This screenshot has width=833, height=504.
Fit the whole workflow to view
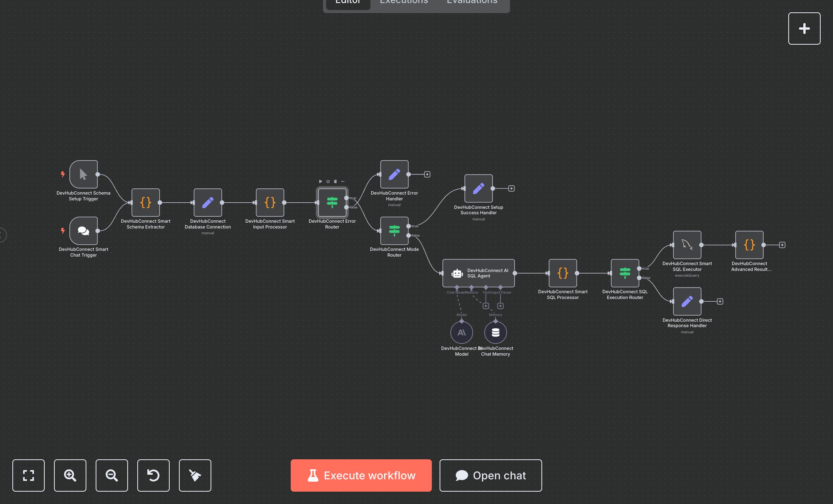point(28,475)
